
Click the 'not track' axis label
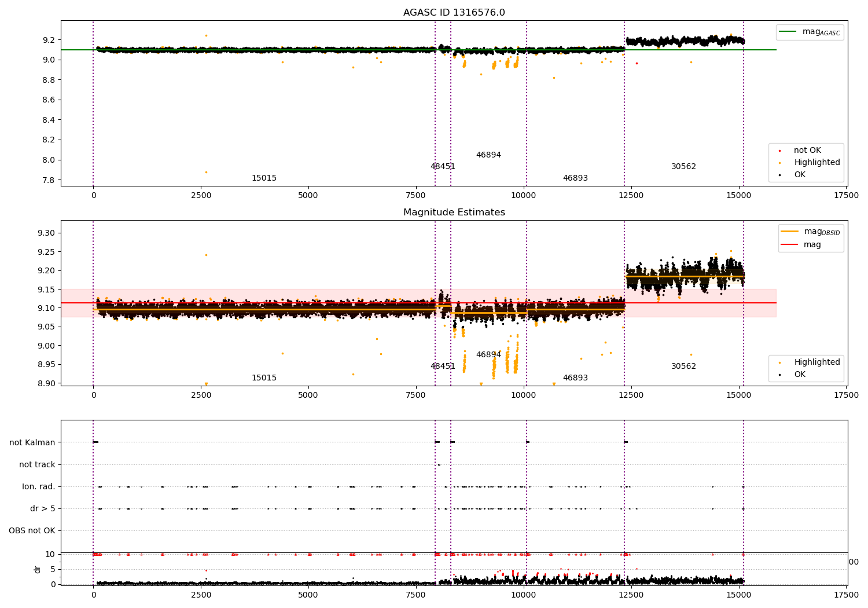(37, 464)
